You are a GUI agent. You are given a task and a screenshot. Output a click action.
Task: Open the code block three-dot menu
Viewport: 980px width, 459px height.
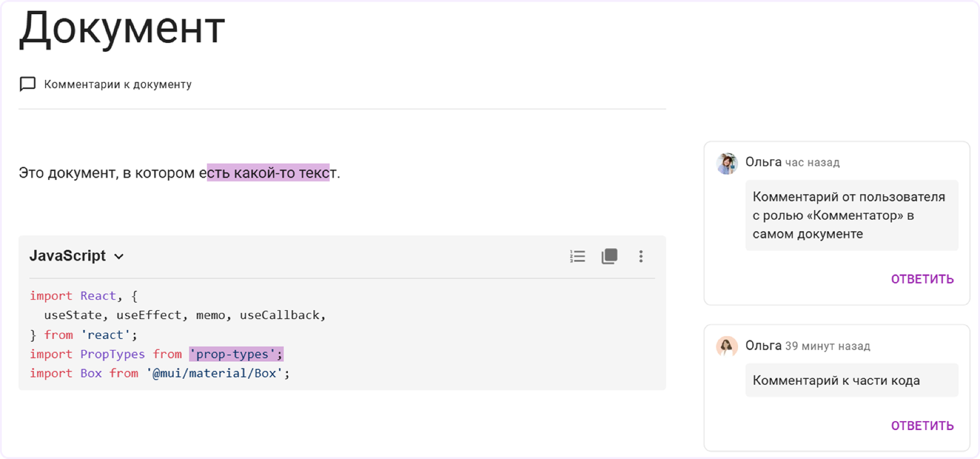click(641, 256)
